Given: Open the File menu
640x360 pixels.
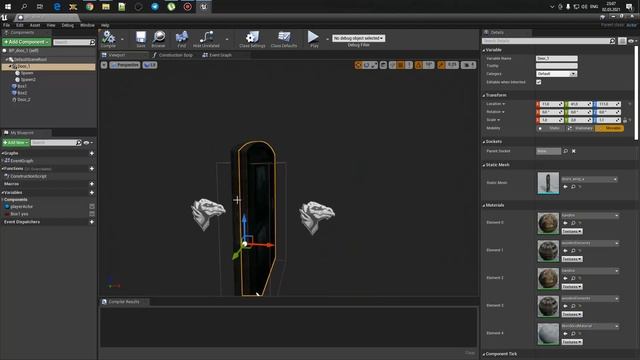Looking at the screenshot, I should pos(7,25).
